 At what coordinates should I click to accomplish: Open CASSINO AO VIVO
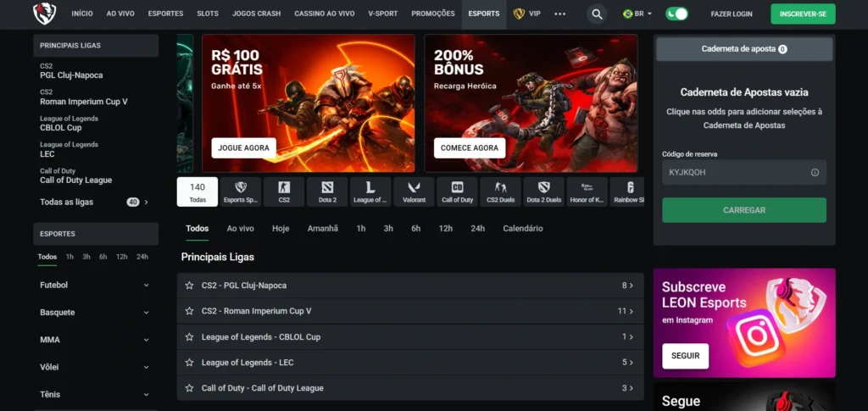[325, 14]
